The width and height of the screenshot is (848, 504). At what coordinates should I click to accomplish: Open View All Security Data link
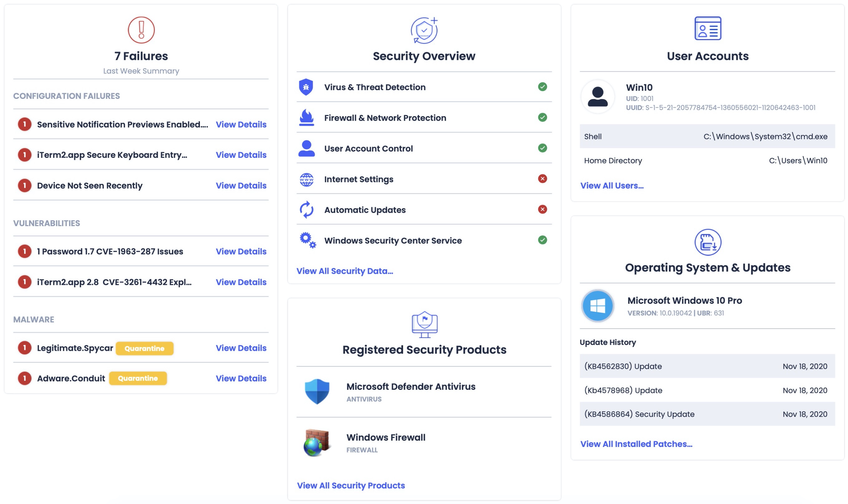pos(344,271)
